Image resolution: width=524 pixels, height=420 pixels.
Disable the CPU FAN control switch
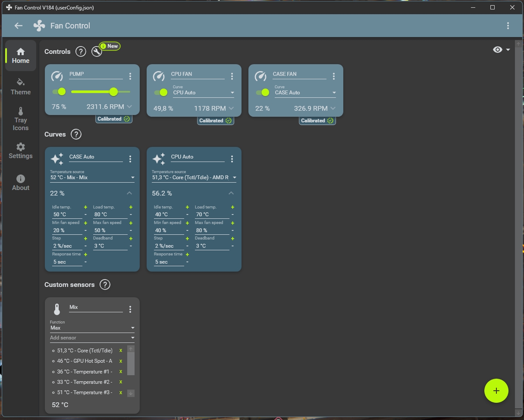[x=161, y=93]
